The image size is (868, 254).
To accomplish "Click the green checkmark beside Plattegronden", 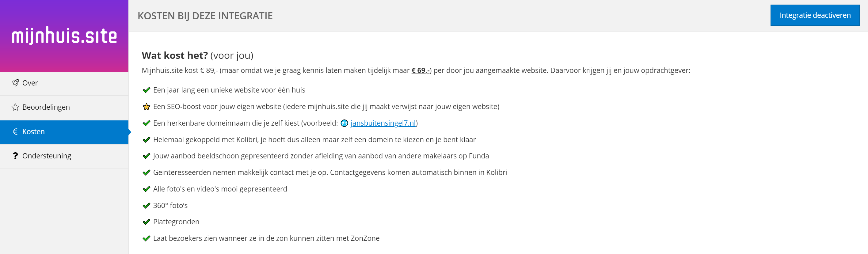I will click(146, 222).
